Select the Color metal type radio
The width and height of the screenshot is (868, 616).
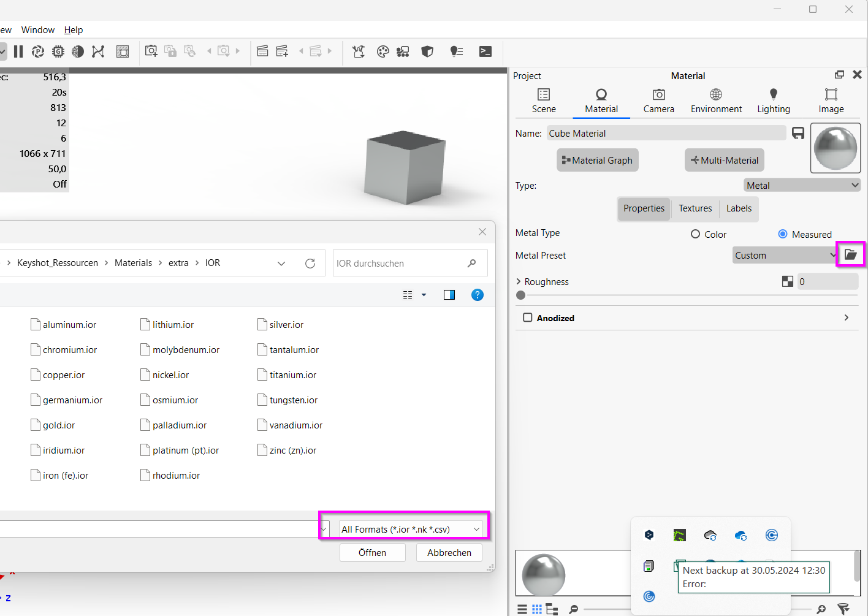(x=695, y=234)
